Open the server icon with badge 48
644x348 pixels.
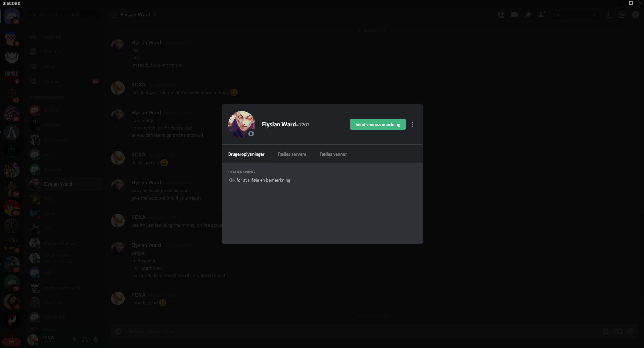[12, 114]
